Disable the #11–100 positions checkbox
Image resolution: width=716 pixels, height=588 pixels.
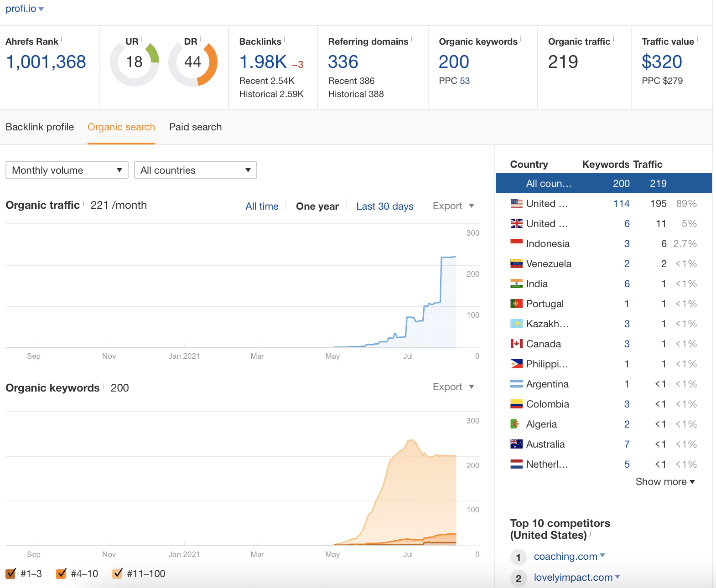117,573
